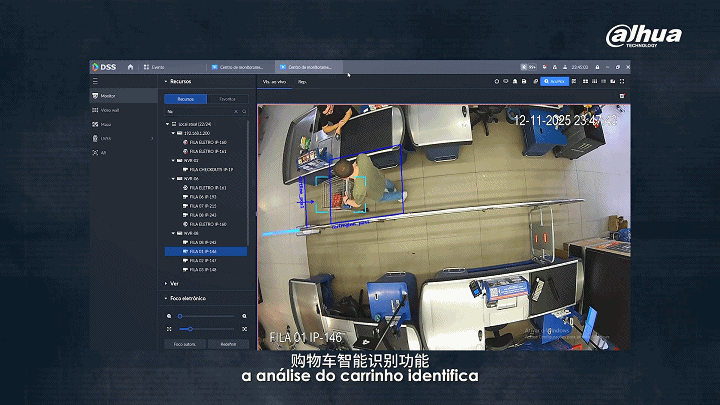Select the four-window split layout icon
The height and width of the screenshot is (405, 720).
point(585,81)
